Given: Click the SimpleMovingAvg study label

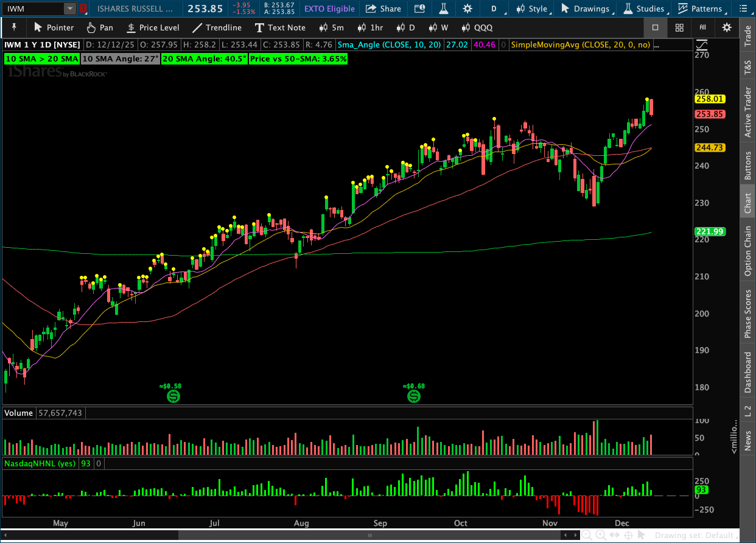Looking at the screenshot, I should click(580, 45).
